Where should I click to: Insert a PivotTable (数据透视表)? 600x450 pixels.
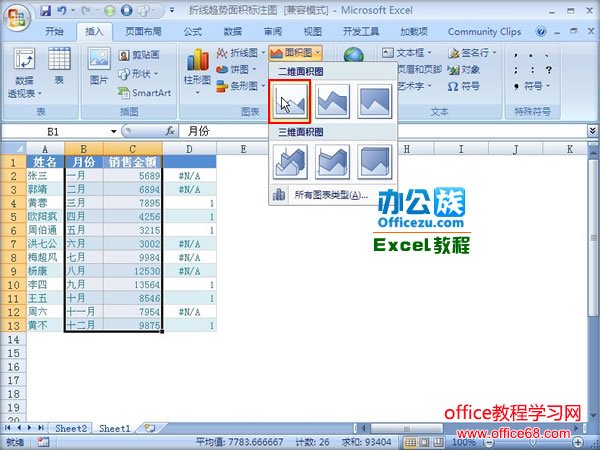click(24, 72)
